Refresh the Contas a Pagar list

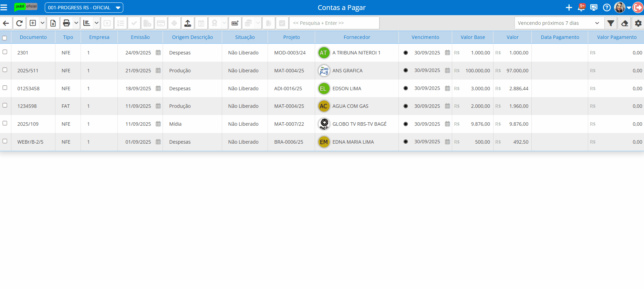point(19,23)
